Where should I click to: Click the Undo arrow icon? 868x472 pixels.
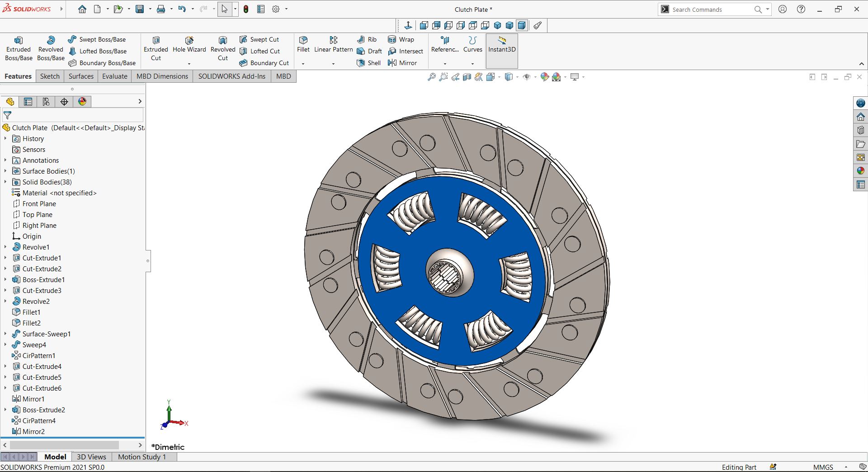tap(182, 9)
